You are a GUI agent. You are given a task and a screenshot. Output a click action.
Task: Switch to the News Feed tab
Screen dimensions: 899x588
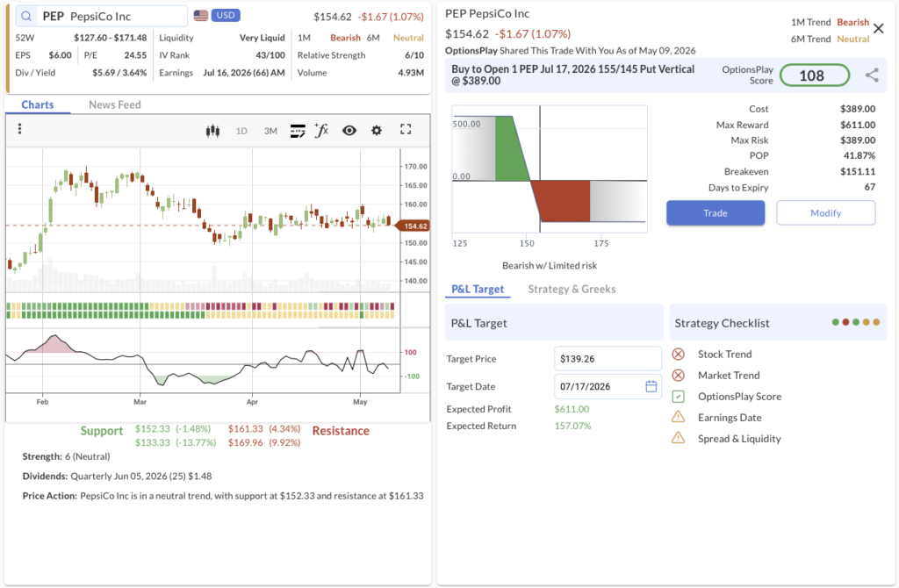(115, 105)
